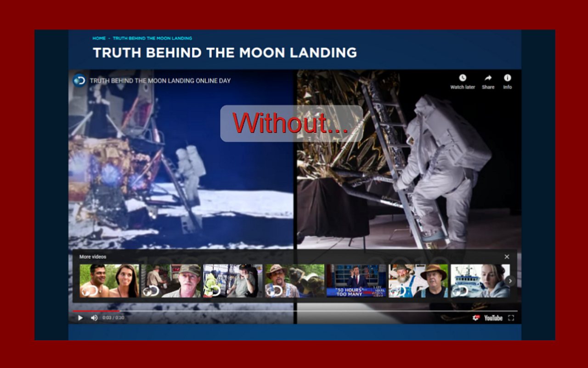Mute the video volume
This screenshot has width=588, height=368.
click(x=94, y=318)
